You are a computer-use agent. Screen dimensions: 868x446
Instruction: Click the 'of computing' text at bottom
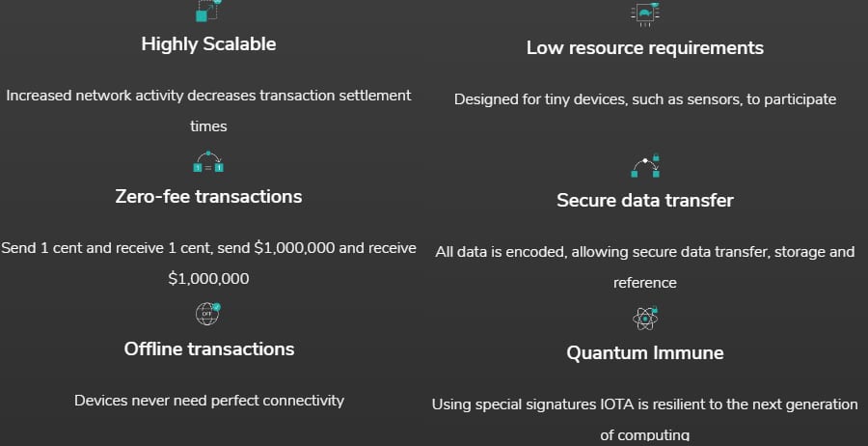[644, 435]
